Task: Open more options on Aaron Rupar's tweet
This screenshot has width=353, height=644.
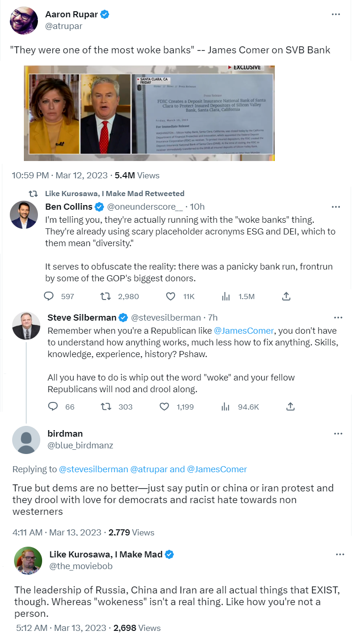Action: [336, 15]
